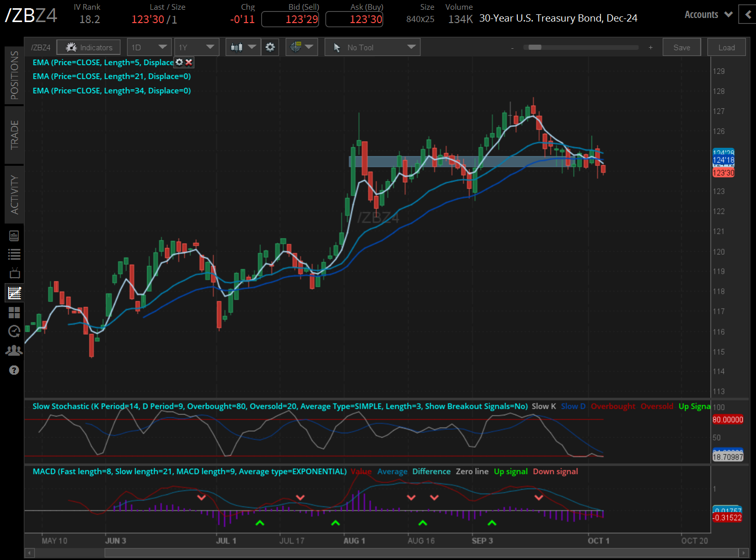The height and width of the screenshot is (560, 756).
Task: Switch to the POSITIONS side tab
Action: [x=14, y=75]
